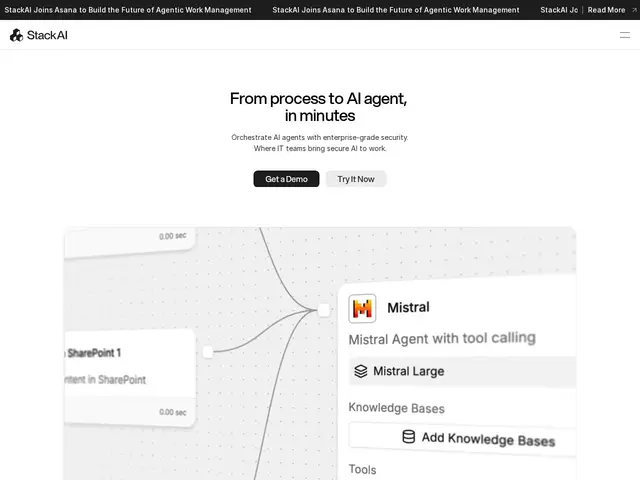640x480 pixels.
Task: Click the Mistral node input connector
Action: [x=324, y=310]
